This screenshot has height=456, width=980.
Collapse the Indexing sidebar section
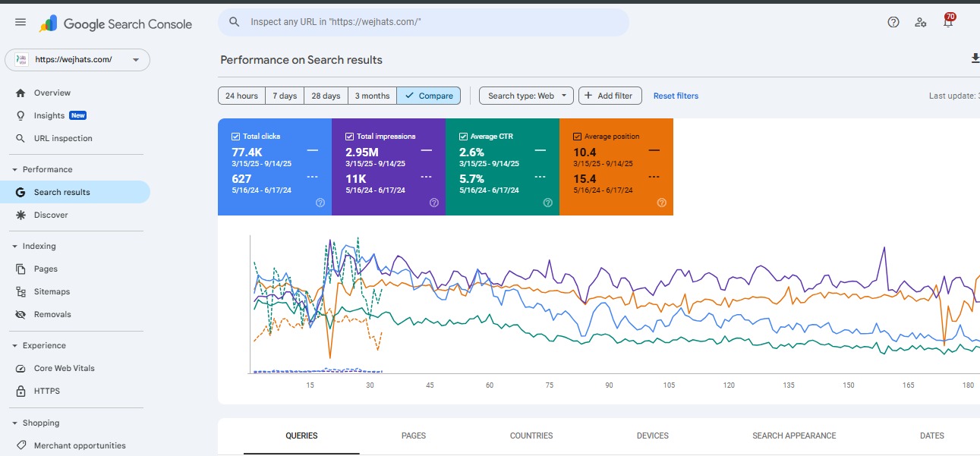(x=14, y=246)
